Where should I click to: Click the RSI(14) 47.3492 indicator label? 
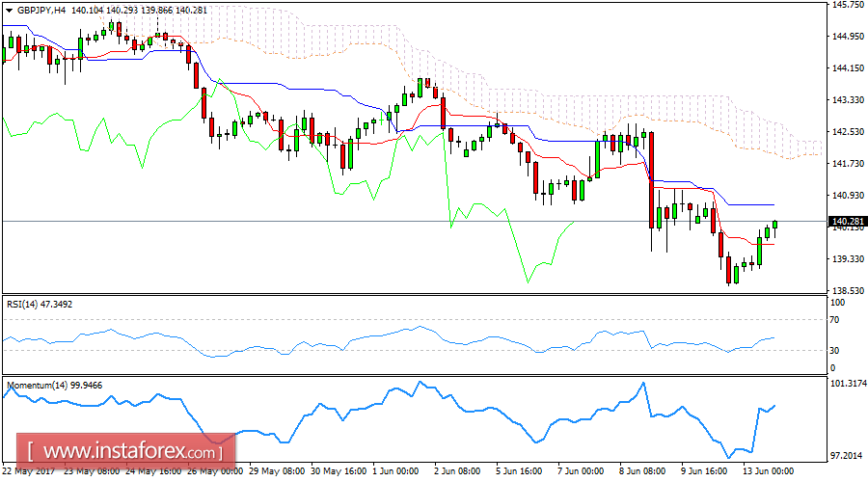(x=40, y=305)
